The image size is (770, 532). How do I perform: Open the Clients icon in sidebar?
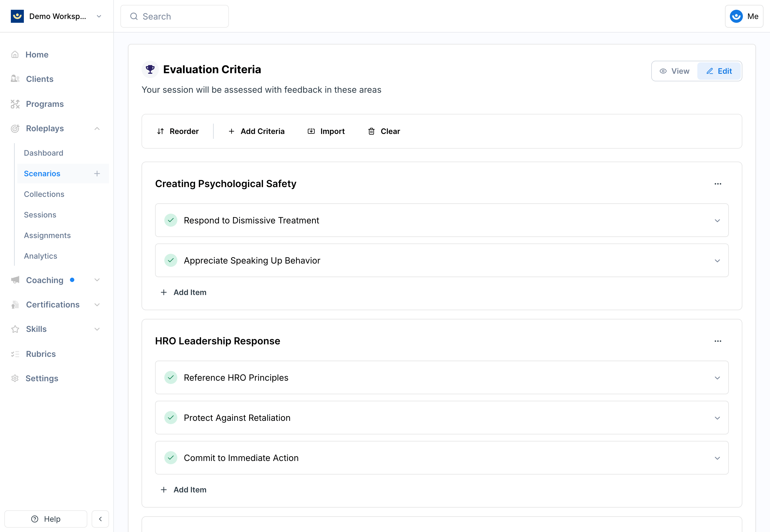[x=15, y=79]
